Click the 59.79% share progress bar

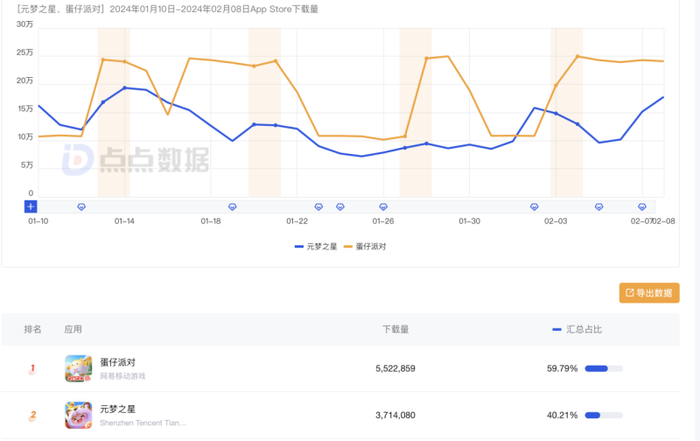click(x=603, y=369)
